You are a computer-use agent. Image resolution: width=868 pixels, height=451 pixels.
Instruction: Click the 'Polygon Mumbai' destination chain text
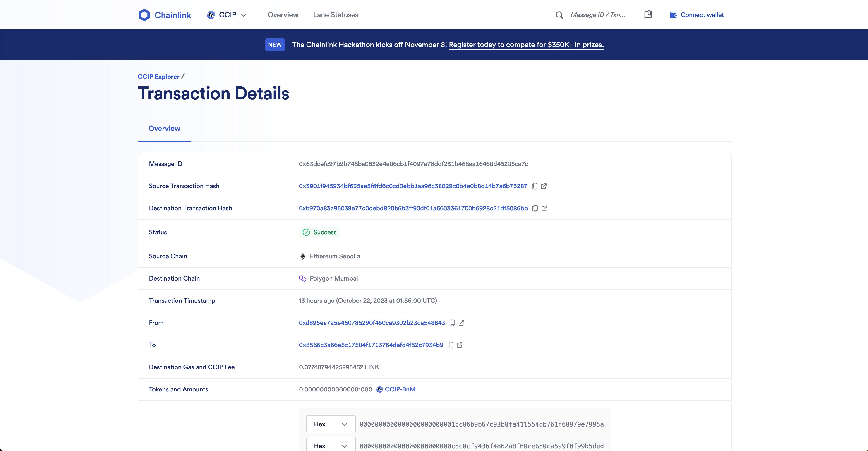334,278
